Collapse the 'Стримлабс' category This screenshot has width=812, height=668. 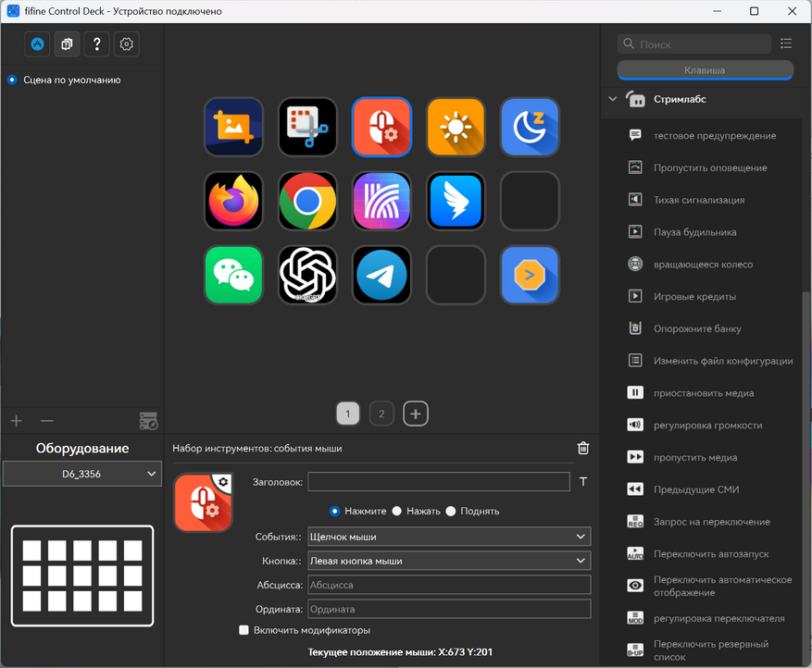(612, 99)
